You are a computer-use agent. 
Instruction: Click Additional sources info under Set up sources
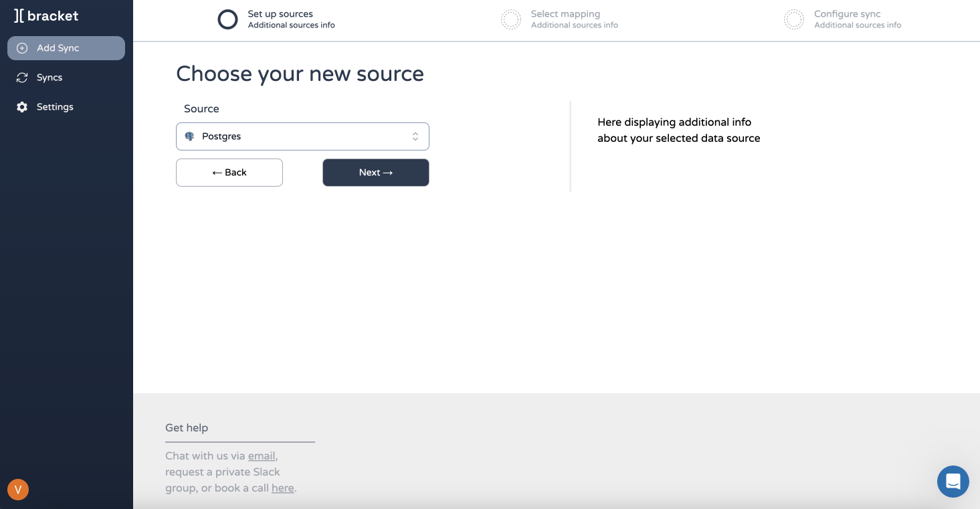coord(292,25)
